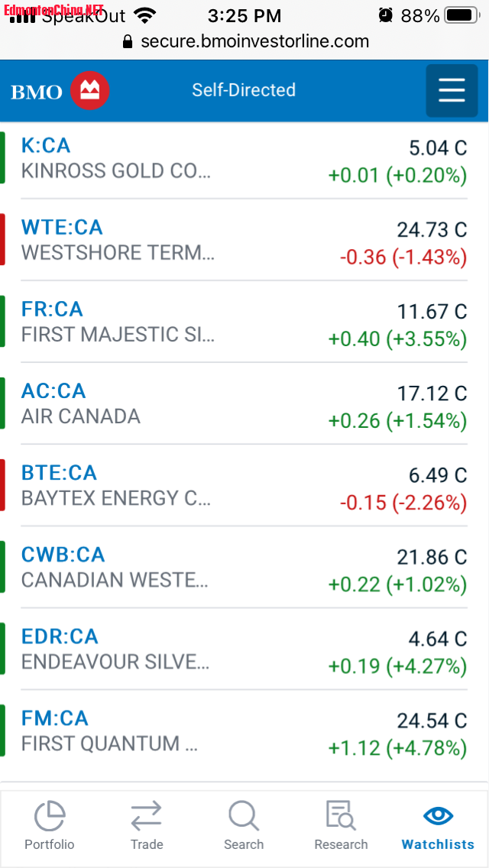489x868 pixels.
Task: Tap the BMO logo icon
Action: click(x=90, y=91)
